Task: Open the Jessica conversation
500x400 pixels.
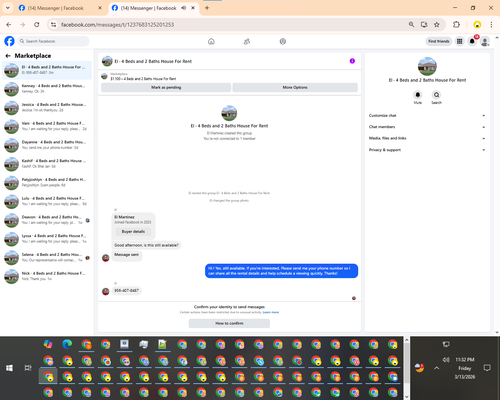Action: pos(47,107)
